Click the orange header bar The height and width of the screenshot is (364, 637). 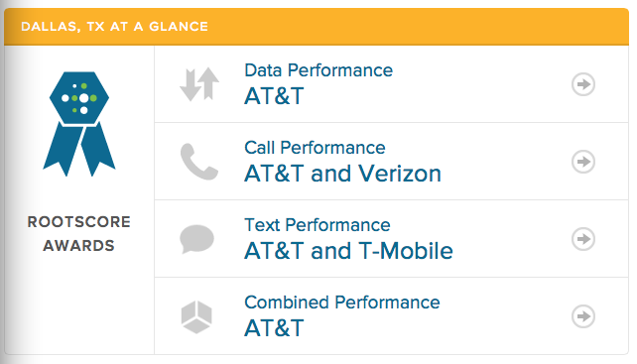point(317,27)
